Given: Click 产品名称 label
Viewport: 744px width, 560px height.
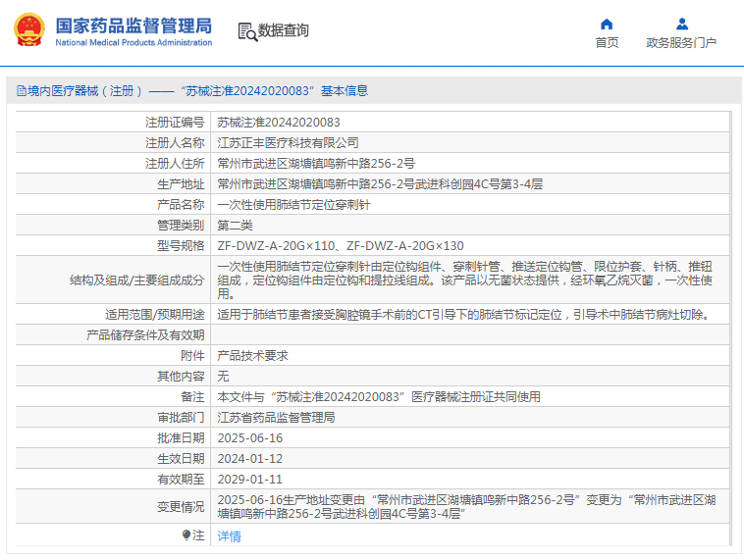Looking at the screenshot, I should (x=181, y=205).
